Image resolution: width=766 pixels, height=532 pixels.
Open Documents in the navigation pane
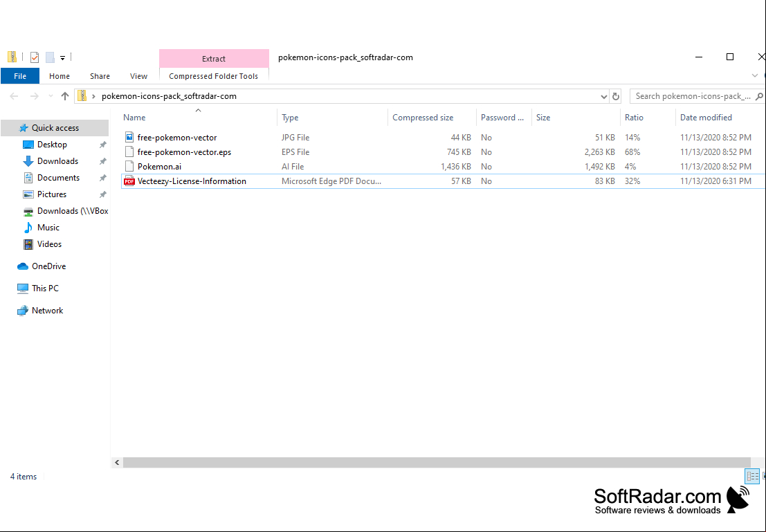58,178
